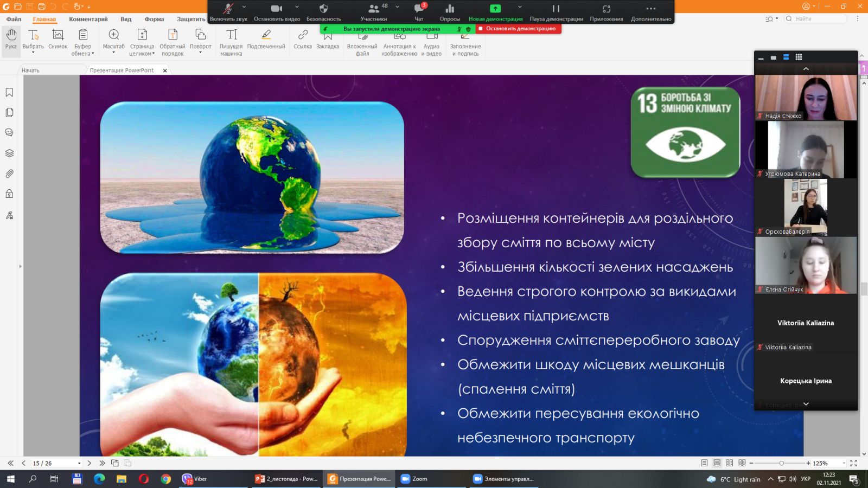
Task: Switch to Вид ribbon tab
Action: pos(126,19)
